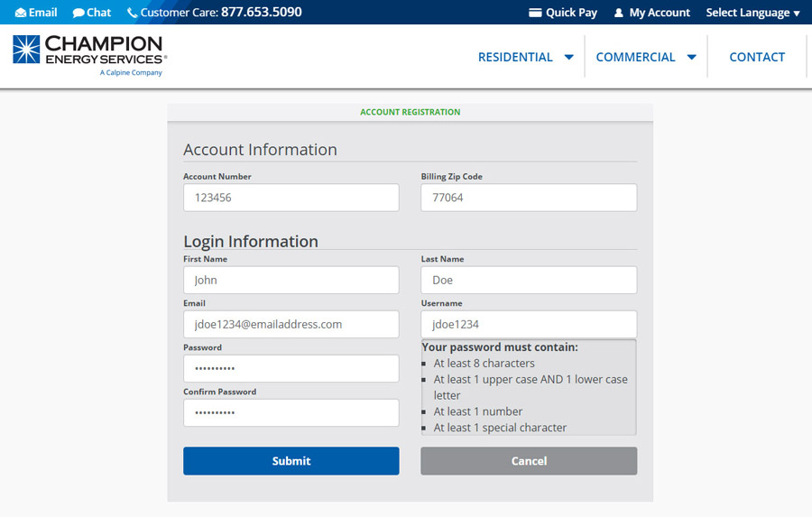The width and height of the screenshot is (812, 517).
Task: Click the Confirm Password input field
Action: pos(291,413)
